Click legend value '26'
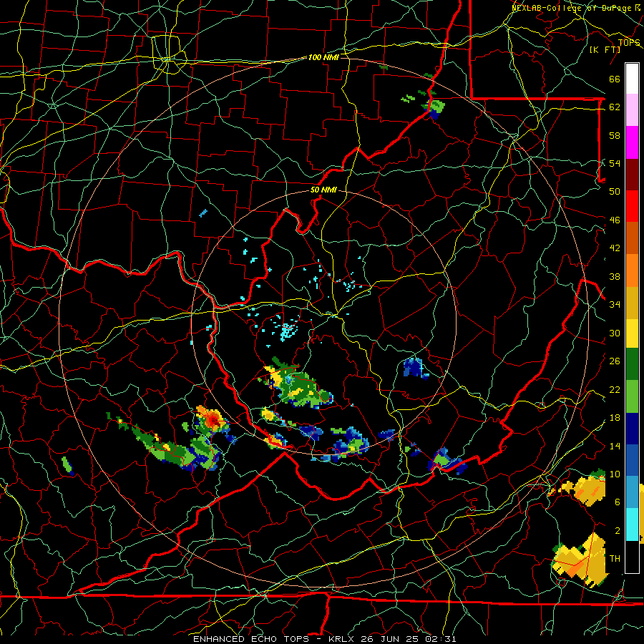Viewport: 644px width, 644px height. pyautogui.click(x=615, y=361)
